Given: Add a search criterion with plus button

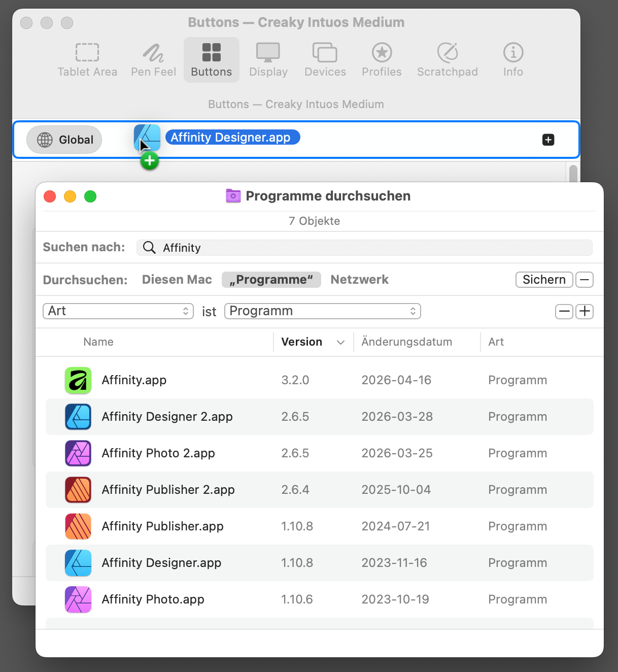Looking at the screenshot, I should coord(585,311).
